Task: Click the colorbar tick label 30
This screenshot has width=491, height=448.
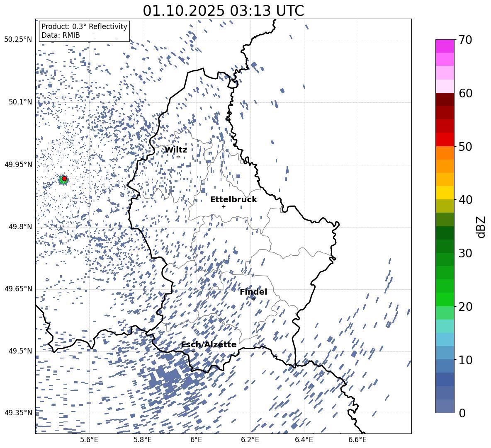Action: pyautogui.click(x=465, y=253)
